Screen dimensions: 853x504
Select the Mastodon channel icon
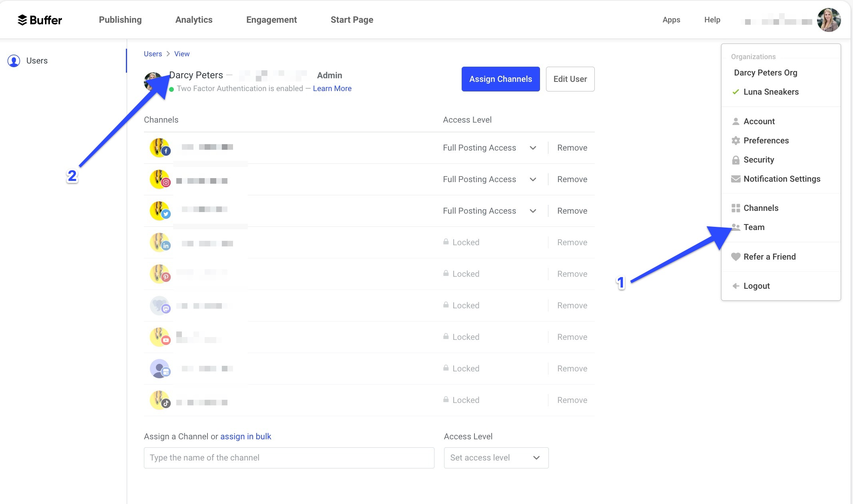tap(166, 308)
